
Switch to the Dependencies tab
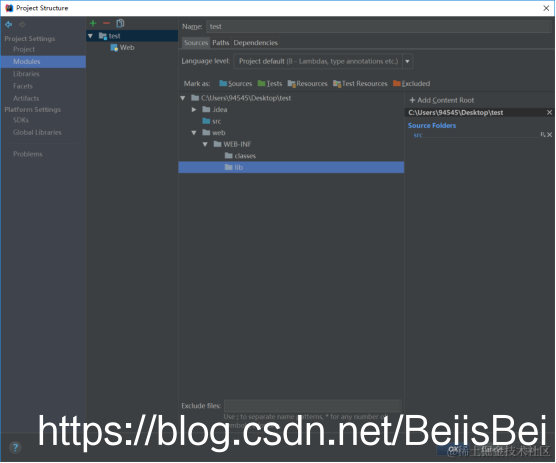tap(255, 43)
